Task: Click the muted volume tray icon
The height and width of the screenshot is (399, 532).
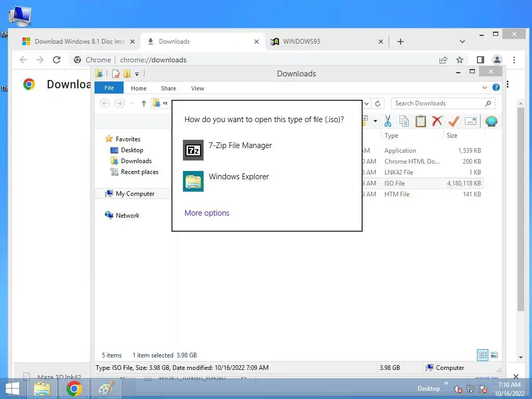Action: pyautogui.click(x=458, y=389)
